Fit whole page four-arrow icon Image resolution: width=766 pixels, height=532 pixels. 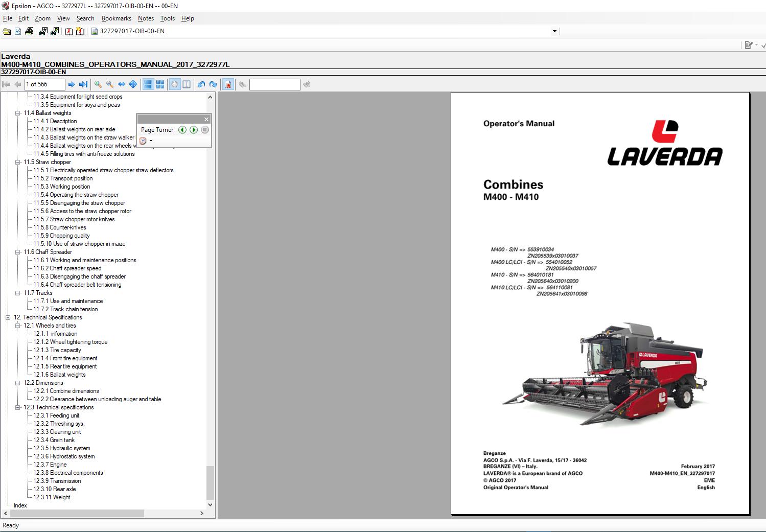[133, 84]
